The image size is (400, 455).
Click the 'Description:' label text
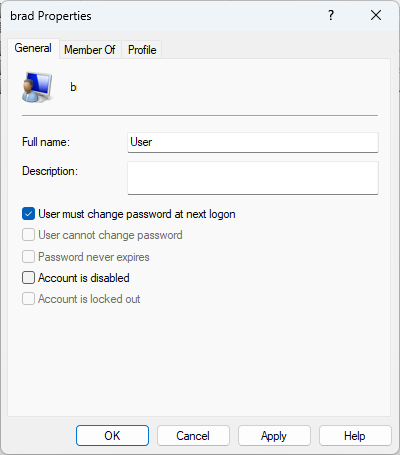pyautogui.click(x=50, y=171)
